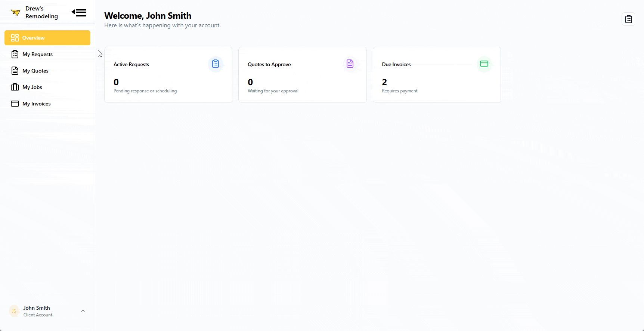Go to My Requests page

(47, 54)
